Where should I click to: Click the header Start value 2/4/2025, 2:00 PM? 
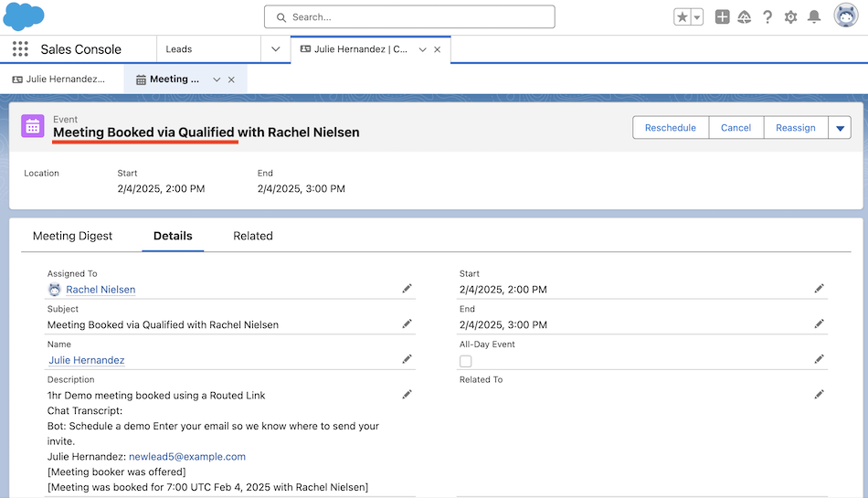point(161,188)
